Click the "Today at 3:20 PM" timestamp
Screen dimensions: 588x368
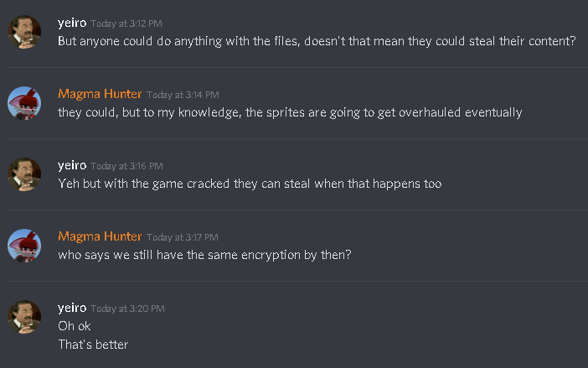coord(126,308)
